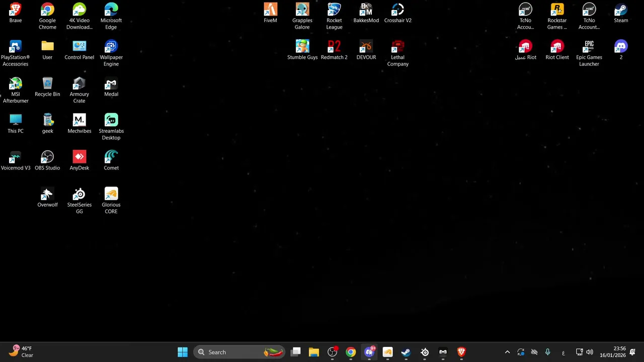
Task: Click the microphone tray icon
Action: 547,352
